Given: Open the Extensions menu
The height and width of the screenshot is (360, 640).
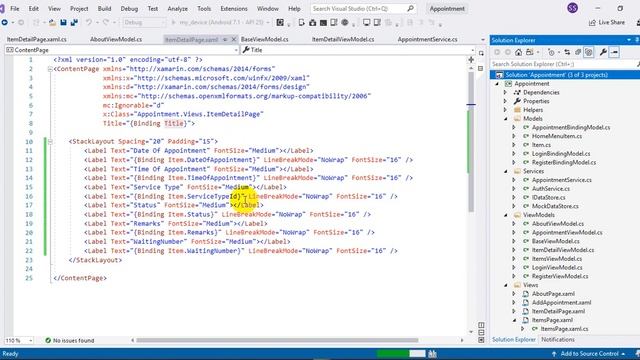Looking at the screenshot, I should click(234, 9).
